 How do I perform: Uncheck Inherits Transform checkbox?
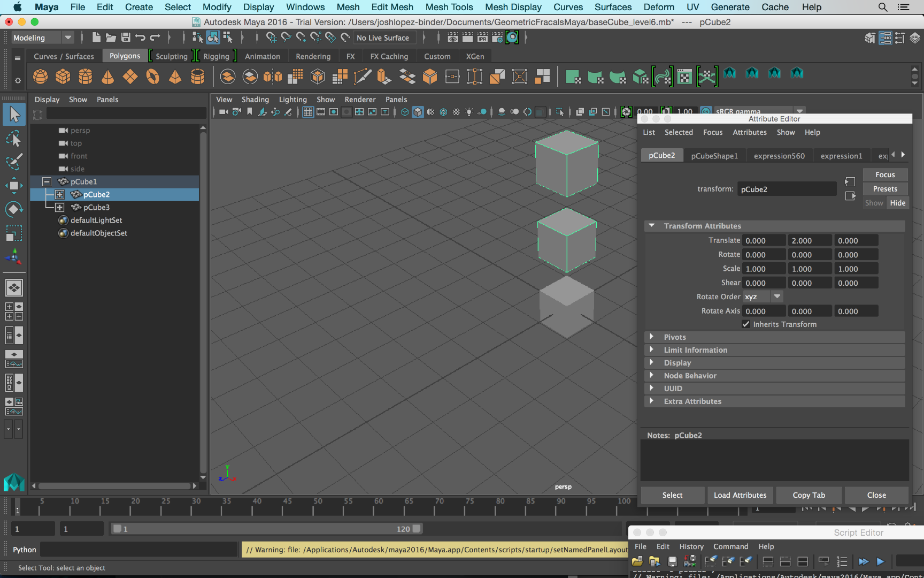[746, 324]
